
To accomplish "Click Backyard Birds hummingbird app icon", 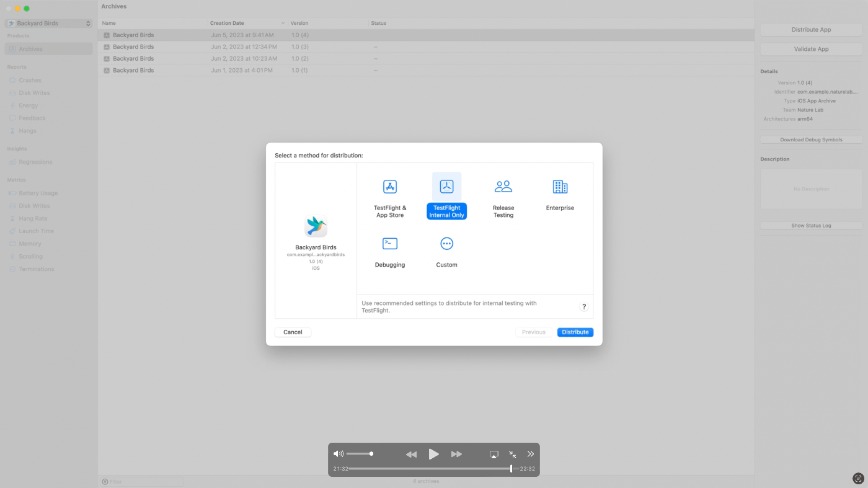I will 316,226.
